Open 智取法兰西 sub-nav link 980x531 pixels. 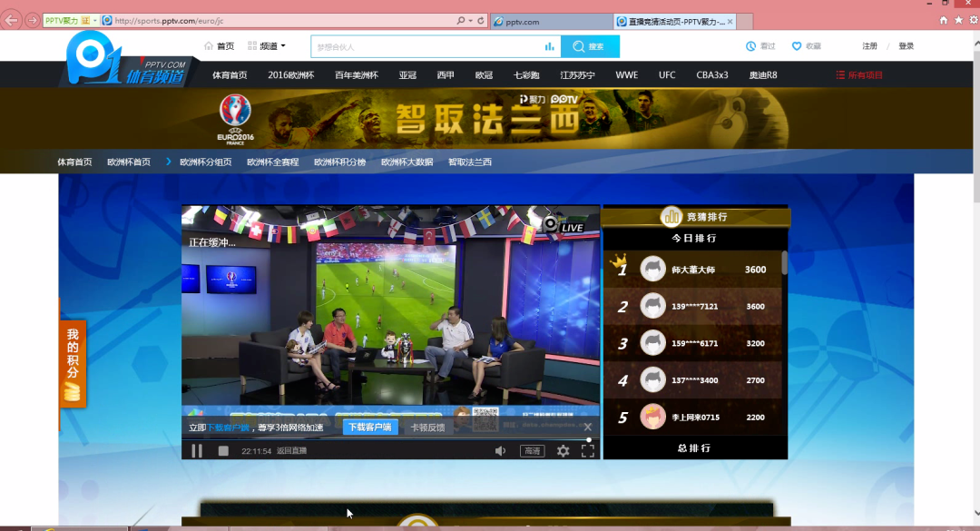pyautogui.click(x=470, y=162)
